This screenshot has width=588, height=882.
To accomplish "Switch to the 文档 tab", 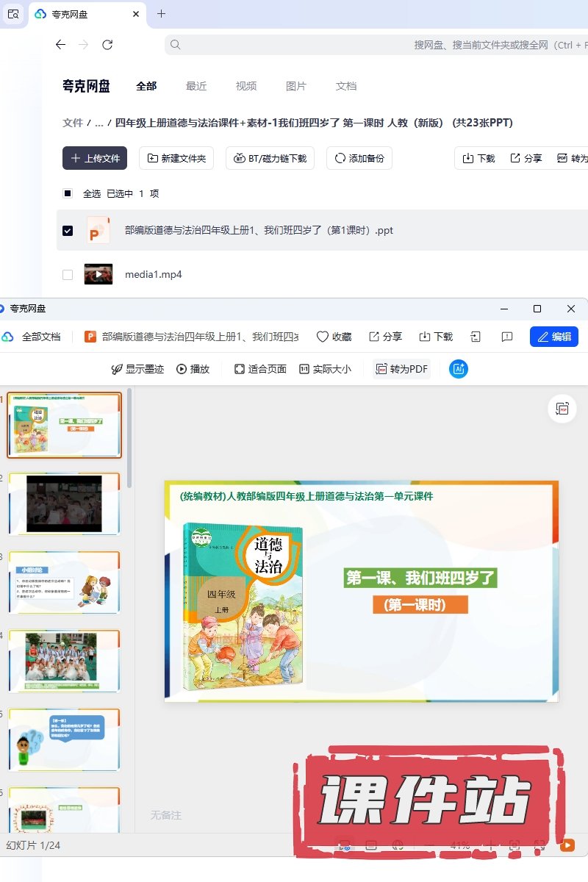I will [x=346, y=86].
